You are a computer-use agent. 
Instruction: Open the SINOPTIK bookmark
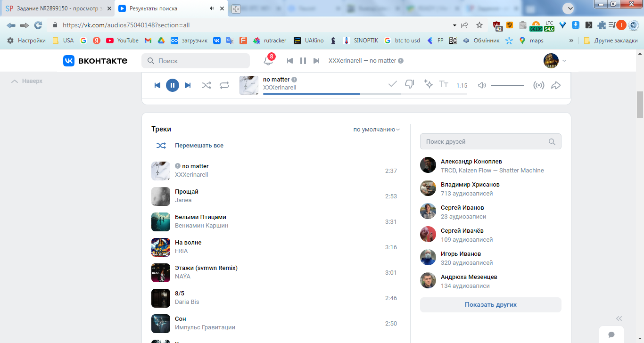point(361,41)
